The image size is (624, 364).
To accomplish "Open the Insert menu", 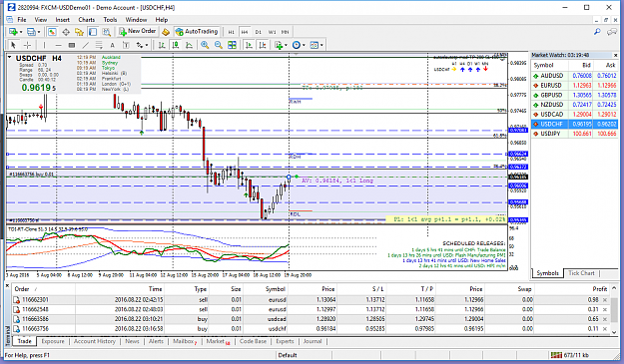I will 63,20.
